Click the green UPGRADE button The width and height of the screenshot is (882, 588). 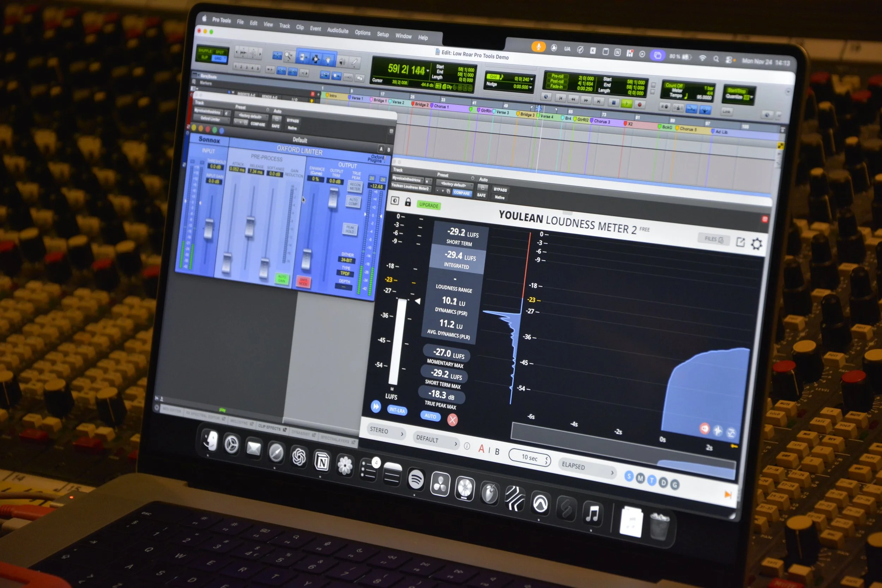pyautogui.click(x=428, y=205)
